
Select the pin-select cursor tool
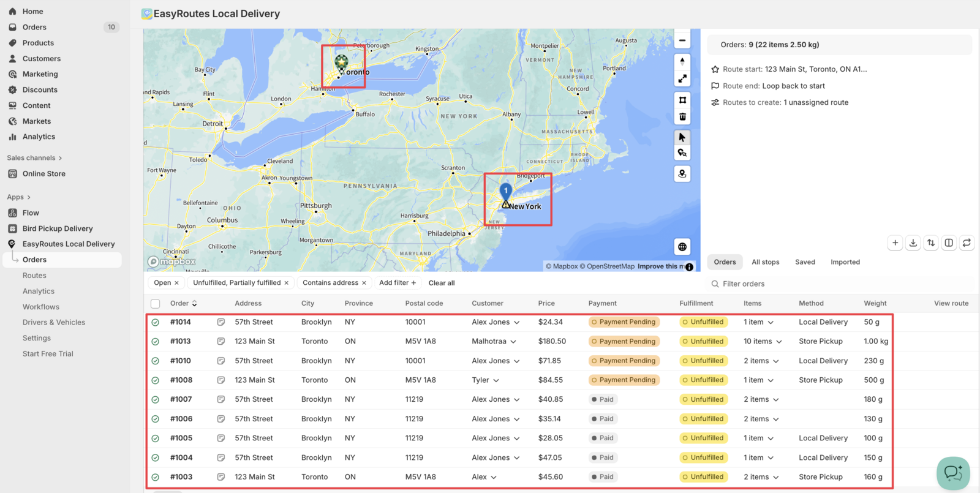[682, 153]
